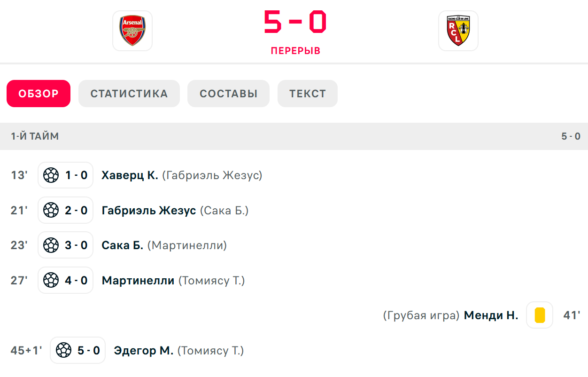Screen dimensions: 588x377
Task: Select the 1-0 goal ball icon
Action: click(x=51, y=175)
